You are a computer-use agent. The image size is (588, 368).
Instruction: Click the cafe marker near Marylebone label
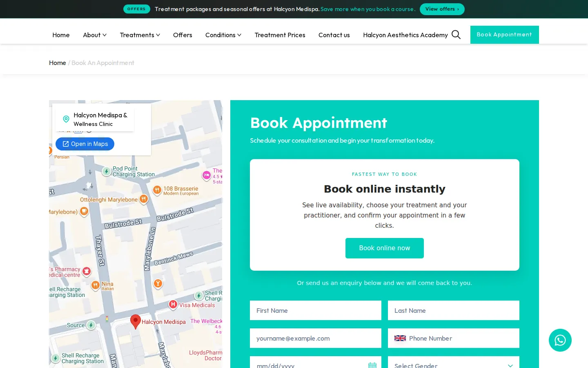[x=84, y=211]
